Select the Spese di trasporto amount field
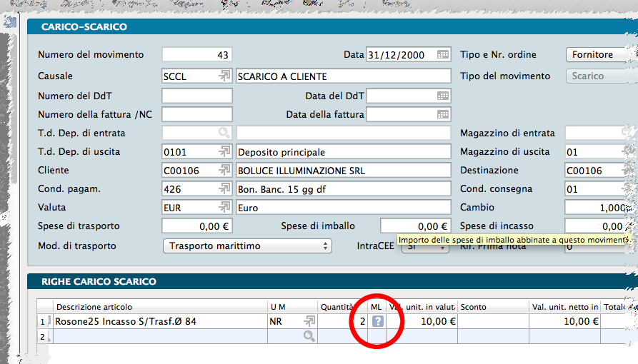Image resolution: width=638 pixels, height=364 pixels. tap(197, 226)
